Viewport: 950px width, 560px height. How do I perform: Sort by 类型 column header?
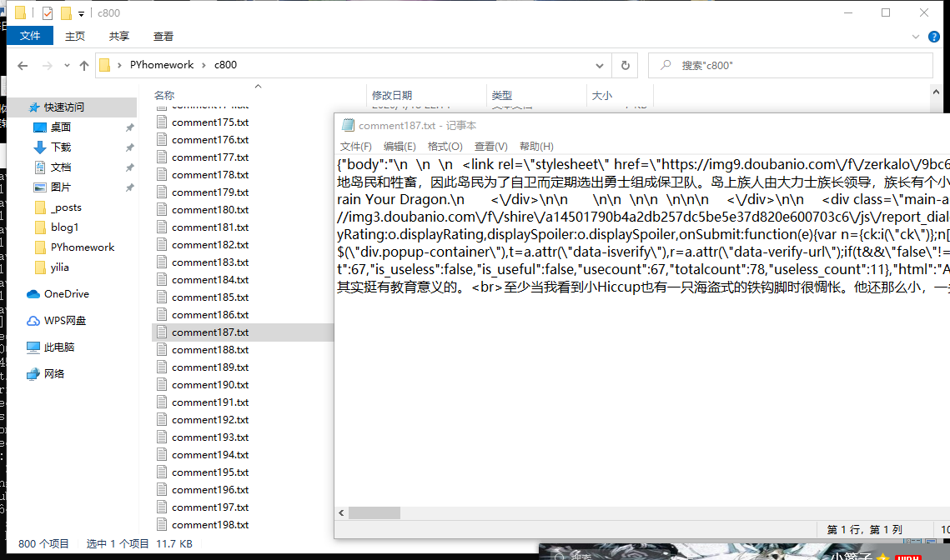coord(501,95)
